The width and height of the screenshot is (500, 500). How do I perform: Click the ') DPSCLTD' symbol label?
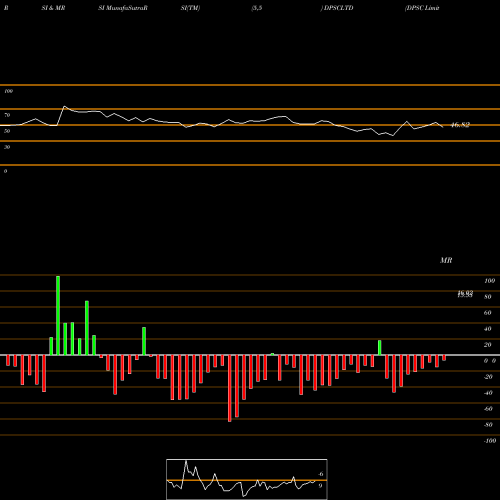tap(337, 8)
